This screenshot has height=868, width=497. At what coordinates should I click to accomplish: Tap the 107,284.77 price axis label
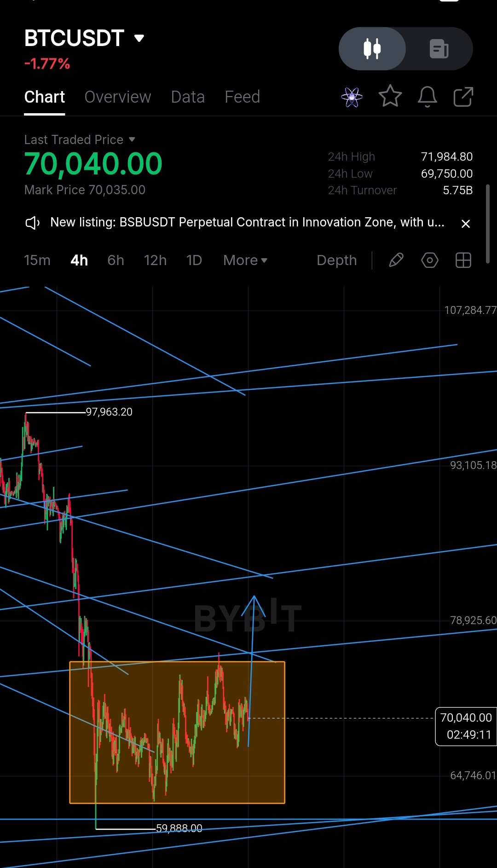[x=470, y=310]
